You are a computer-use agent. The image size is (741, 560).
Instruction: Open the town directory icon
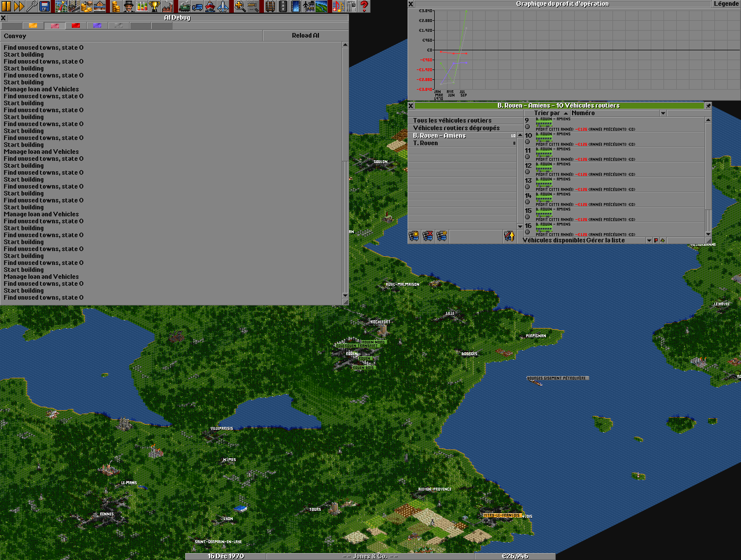[x=74, y=6]
